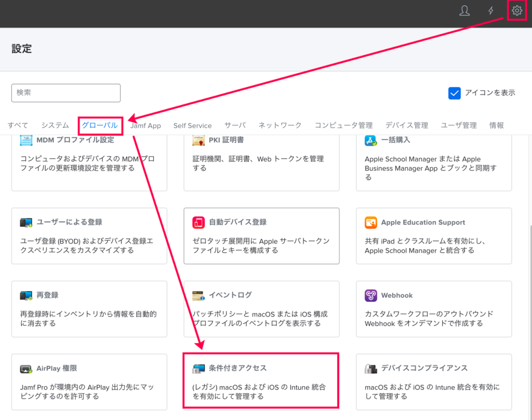This screenshot has width=532, height=420.
Task: Open the 一括購入 settings title
Action: 395,140
